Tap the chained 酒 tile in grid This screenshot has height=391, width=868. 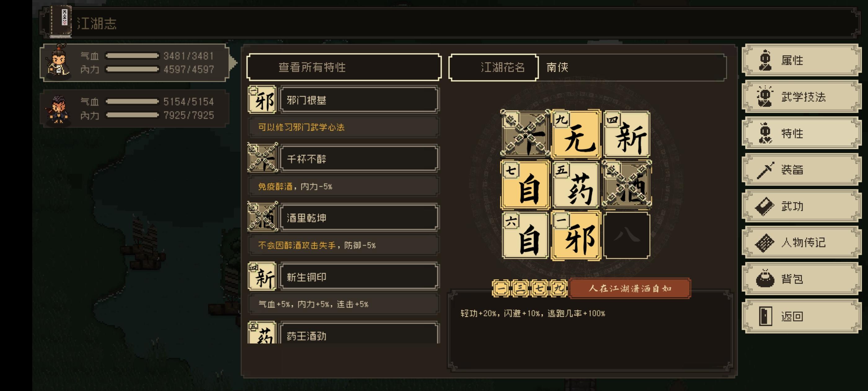click(x=627, y=184)
